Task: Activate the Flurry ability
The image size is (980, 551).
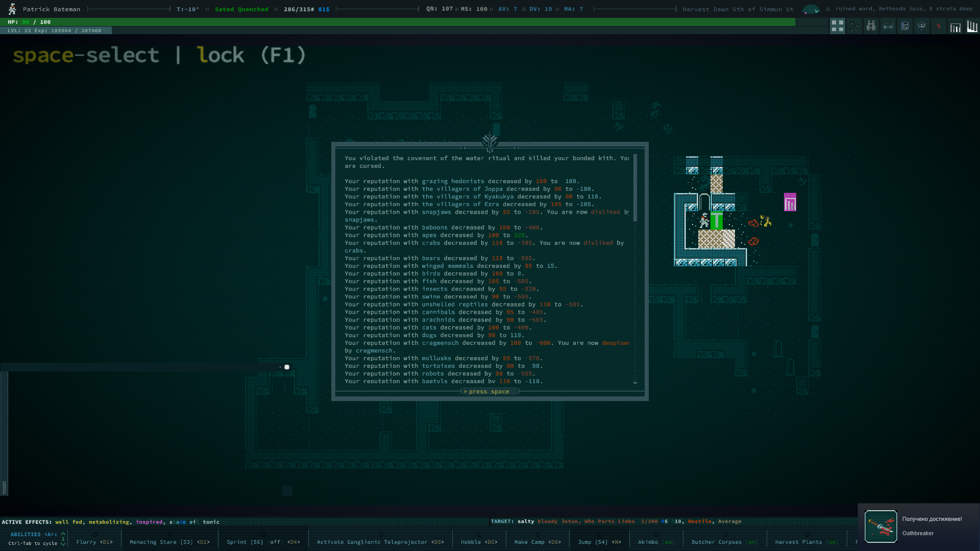Action: 94,542
